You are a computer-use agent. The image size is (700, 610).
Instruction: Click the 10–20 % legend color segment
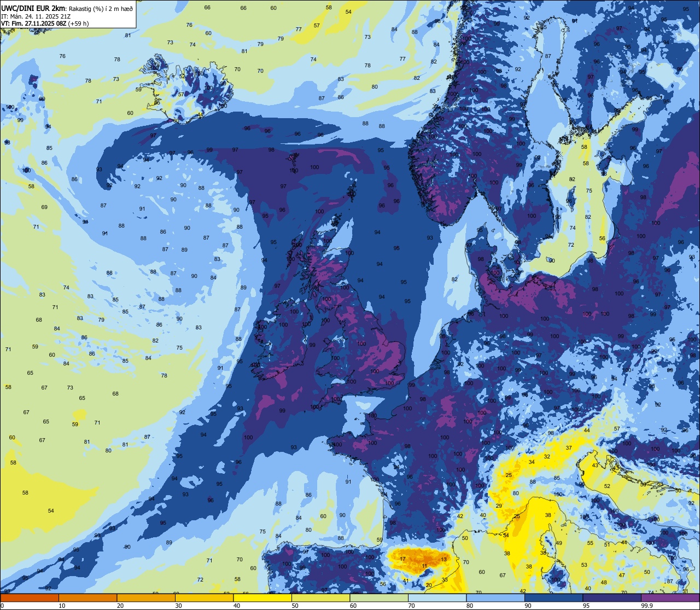click(87, 598)
